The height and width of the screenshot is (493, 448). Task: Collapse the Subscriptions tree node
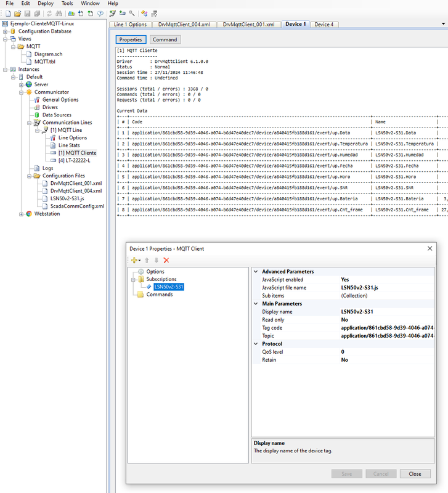(x=133, y=280)
